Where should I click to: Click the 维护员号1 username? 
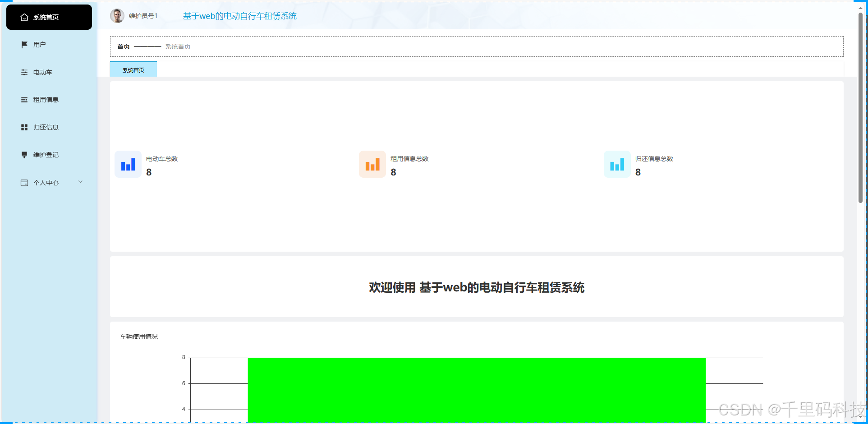tap(143, 16)
